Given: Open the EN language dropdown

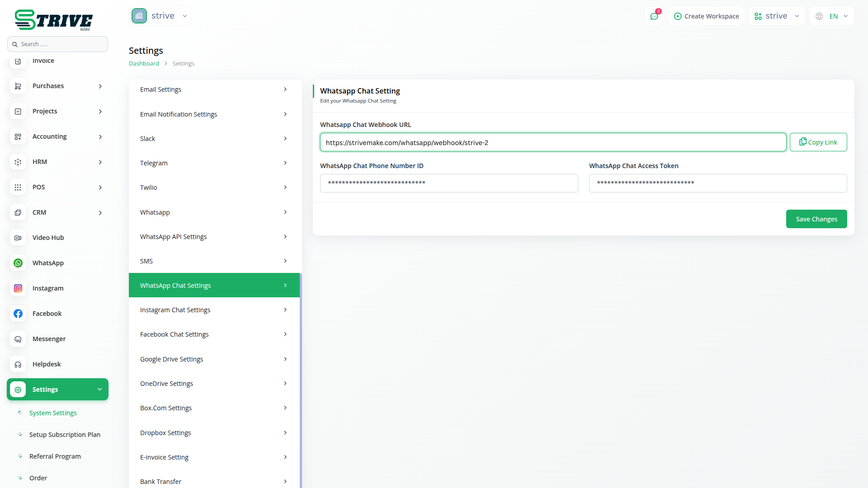Looking at the screenshot, I should tap(832, 16).
